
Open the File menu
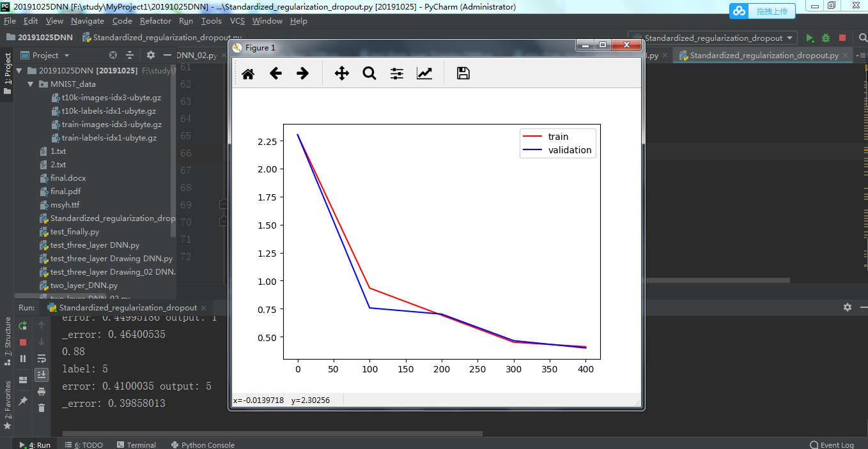10,21
